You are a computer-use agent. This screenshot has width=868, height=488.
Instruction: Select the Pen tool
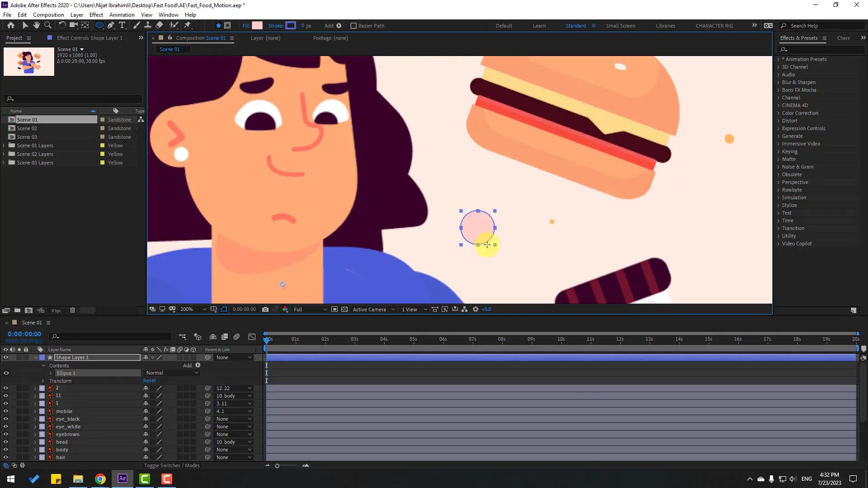(x=111, y=25)
